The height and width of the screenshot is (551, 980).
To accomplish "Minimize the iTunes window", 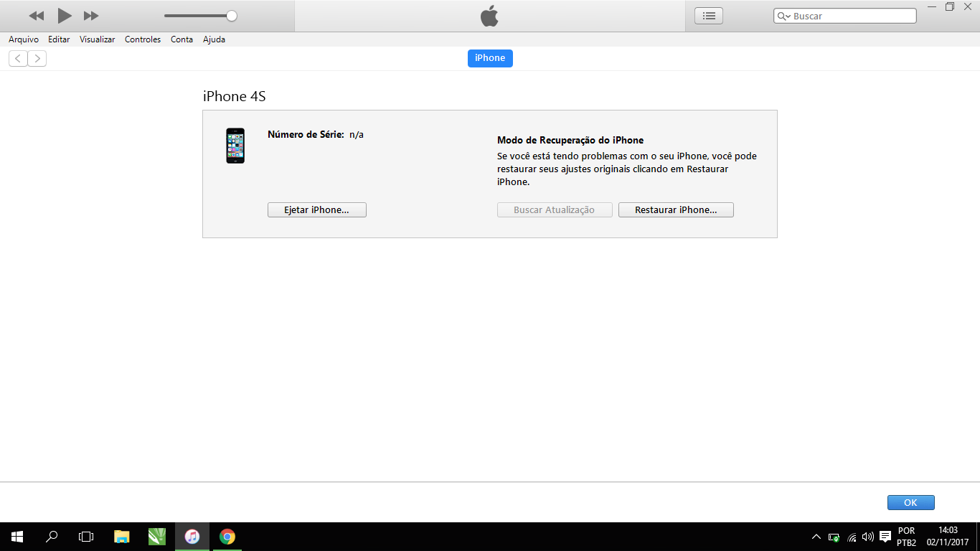I will pos(931,6).
